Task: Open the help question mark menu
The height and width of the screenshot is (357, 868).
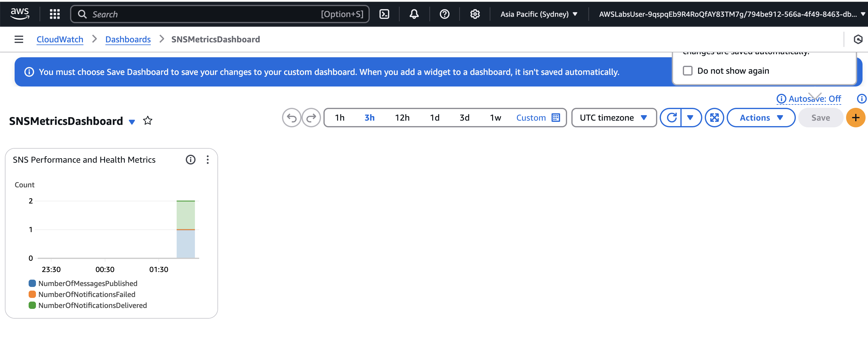Action: pyautogui.click(x=444, y=14)
